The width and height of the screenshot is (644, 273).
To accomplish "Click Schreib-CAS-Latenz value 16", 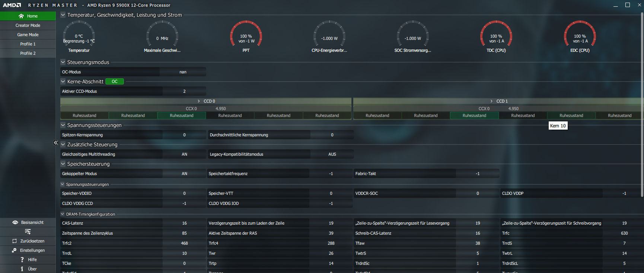I will pyautogui.click(x=478, y=233).
